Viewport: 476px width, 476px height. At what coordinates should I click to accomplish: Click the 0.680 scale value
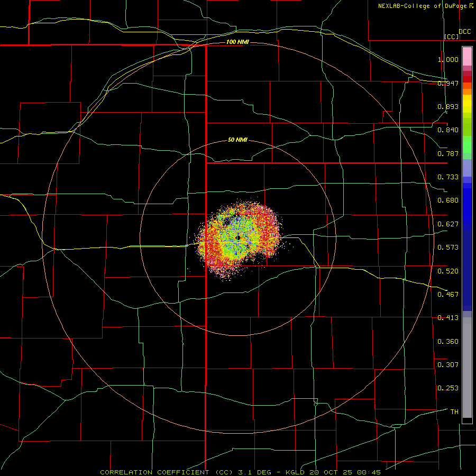448,200
